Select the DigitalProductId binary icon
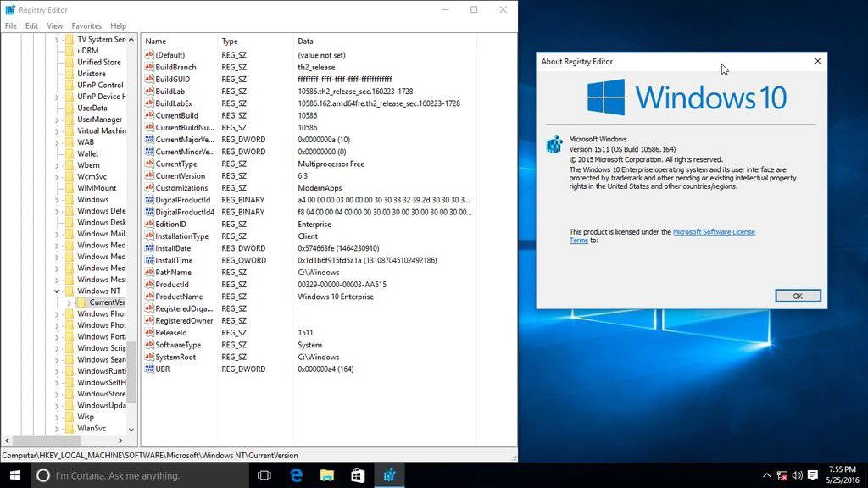 149,200
